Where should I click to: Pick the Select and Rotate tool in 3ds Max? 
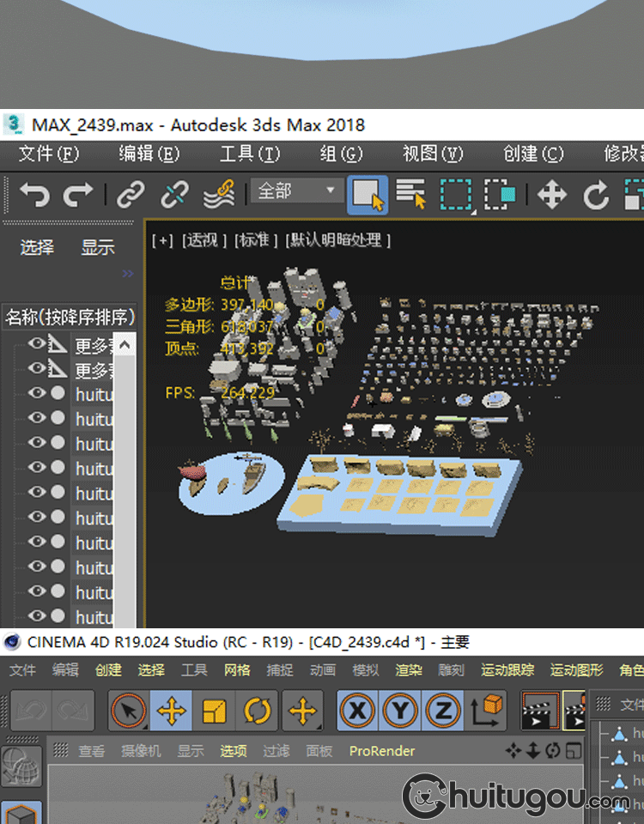(x=596, y=195)
